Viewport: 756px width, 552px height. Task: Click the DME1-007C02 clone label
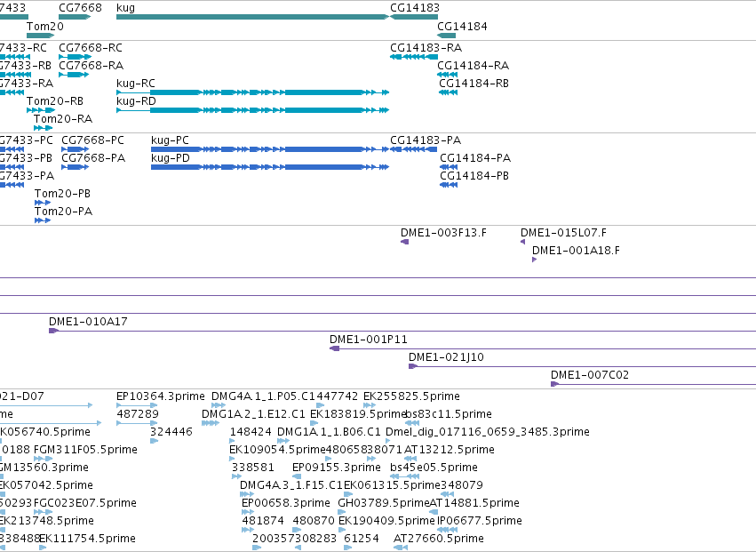pos(590,375)
